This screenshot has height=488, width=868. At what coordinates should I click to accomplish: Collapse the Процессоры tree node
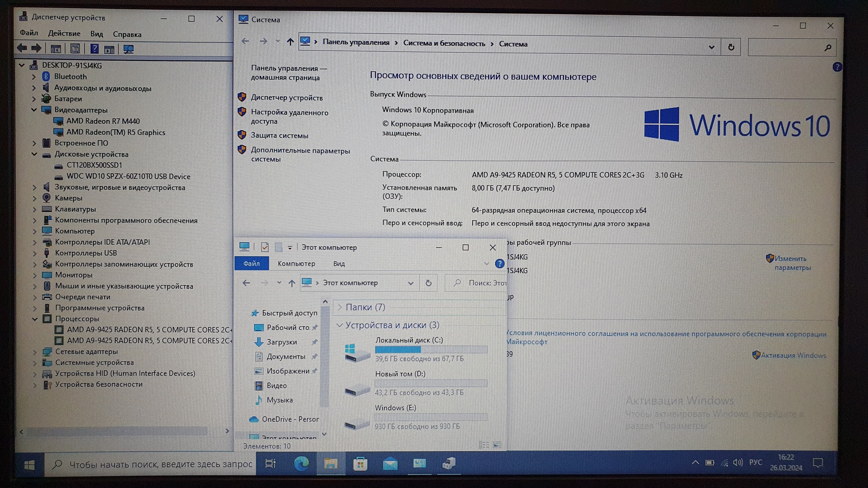(35, 319)
